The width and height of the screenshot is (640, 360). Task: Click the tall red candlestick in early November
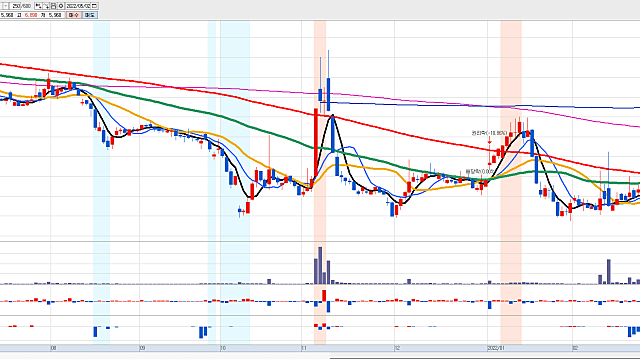[316, 143]
